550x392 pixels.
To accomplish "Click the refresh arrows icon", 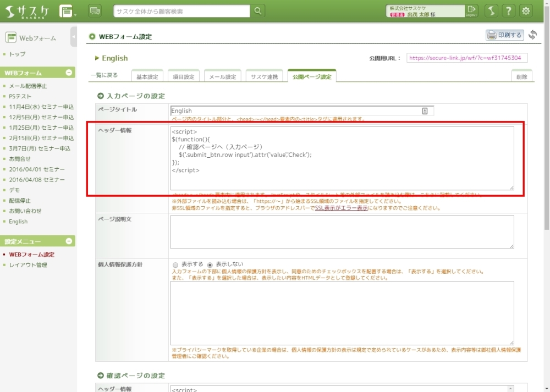I will pos(532,35).
